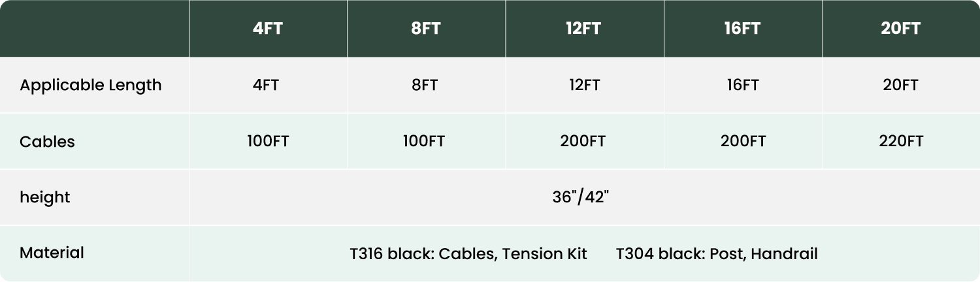Click the 36"/42" height value
The image size is (980, 282).
click(x=581, y=197)
